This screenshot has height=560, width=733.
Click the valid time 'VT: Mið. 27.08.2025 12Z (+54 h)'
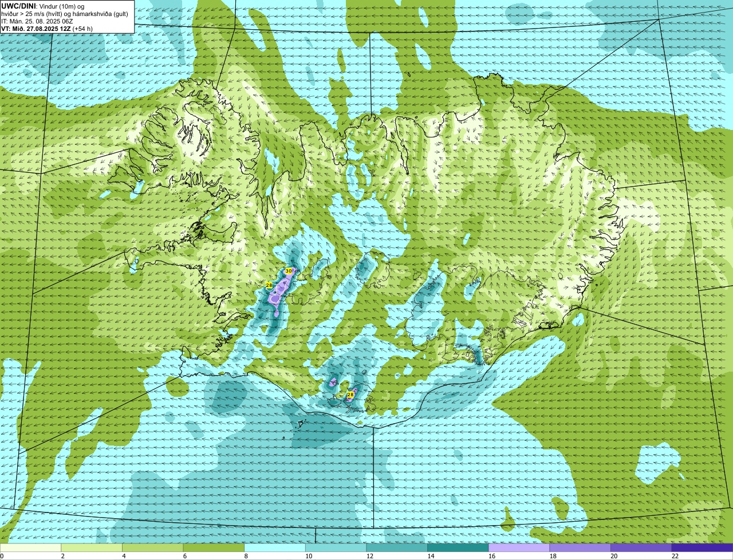[47, 28]
